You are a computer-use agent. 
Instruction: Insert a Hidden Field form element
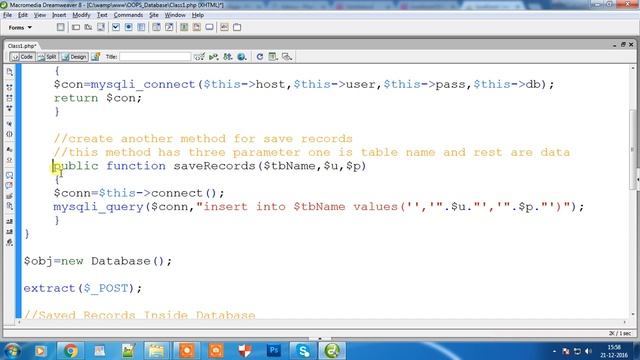tap(88, 27)
